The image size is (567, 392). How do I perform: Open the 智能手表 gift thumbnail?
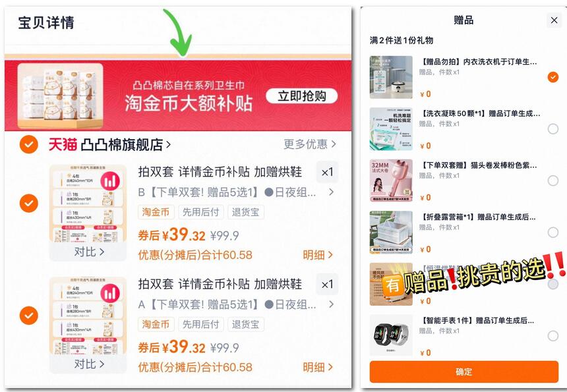coord(391,335)
